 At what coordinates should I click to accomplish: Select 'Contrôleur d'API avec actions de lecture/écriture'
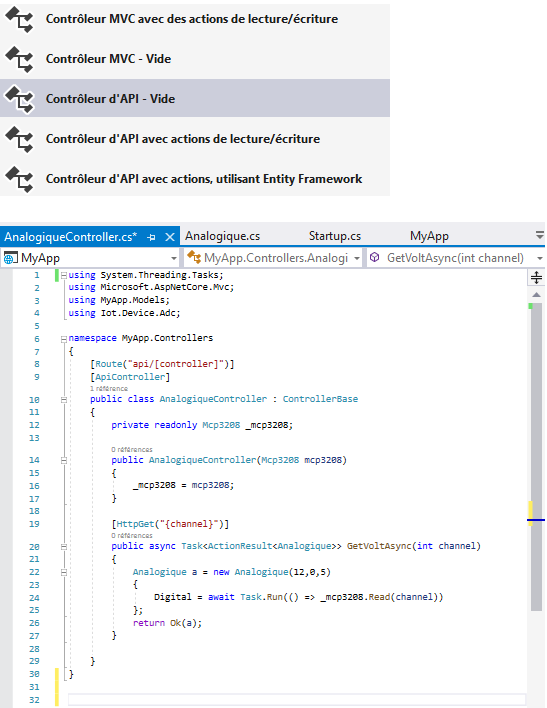point(195,139)
